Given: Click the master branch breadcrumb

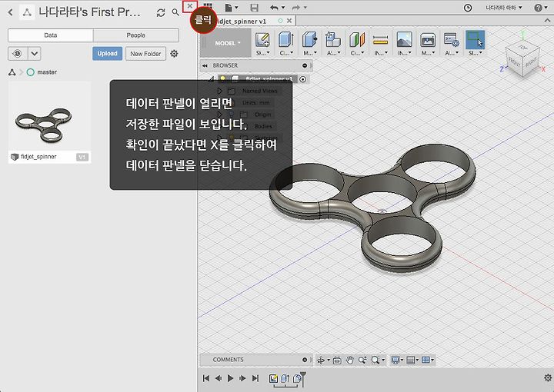Looking at the screenshot, I should (x=42, y=72).
